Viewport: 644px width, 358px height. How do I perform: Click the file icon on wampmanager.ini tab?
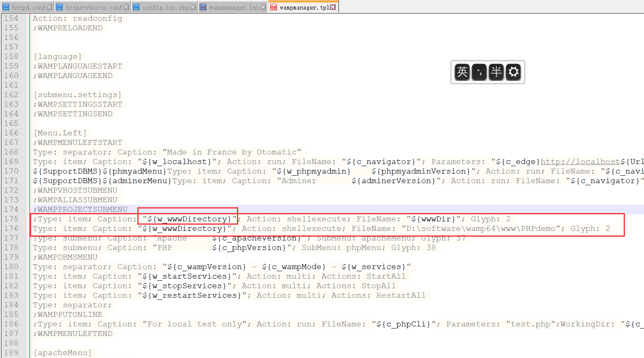202,7
